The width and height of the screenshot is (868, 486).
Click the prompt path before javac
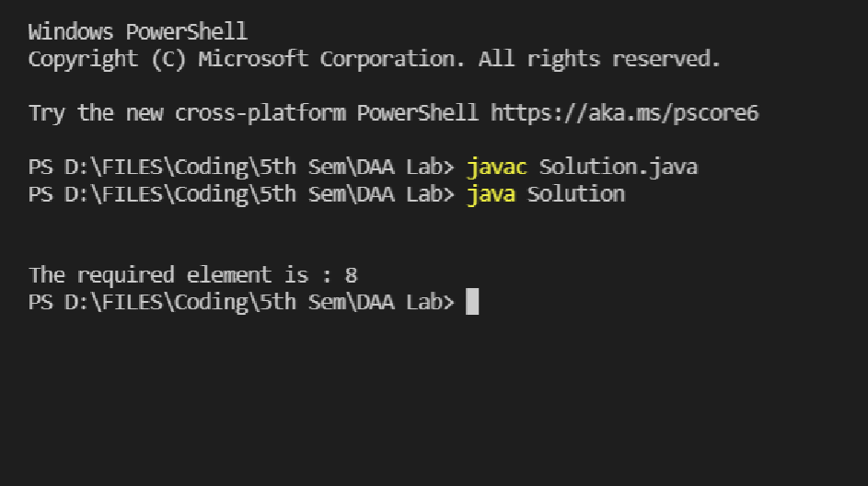pos(241,168)
